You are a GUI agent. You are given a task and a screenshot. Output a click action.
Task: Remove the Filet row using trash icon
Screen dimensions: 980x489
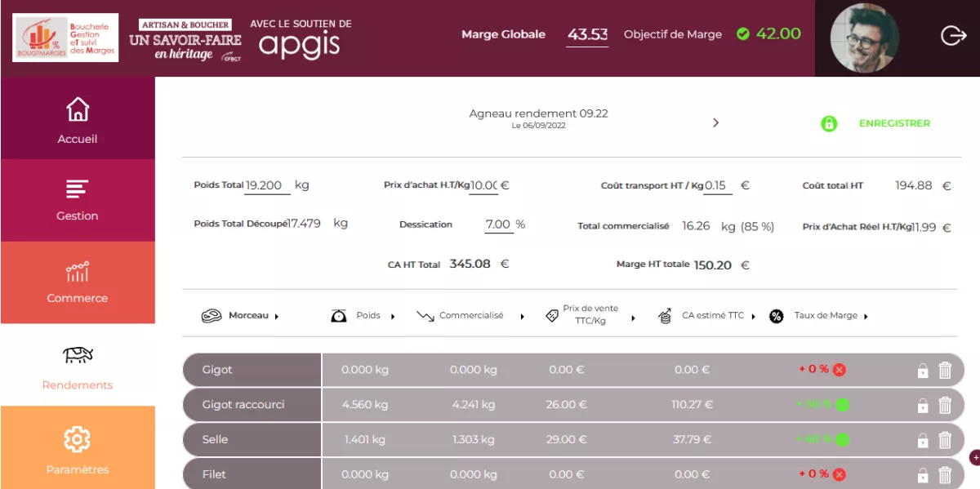click(x=945, y=474)
